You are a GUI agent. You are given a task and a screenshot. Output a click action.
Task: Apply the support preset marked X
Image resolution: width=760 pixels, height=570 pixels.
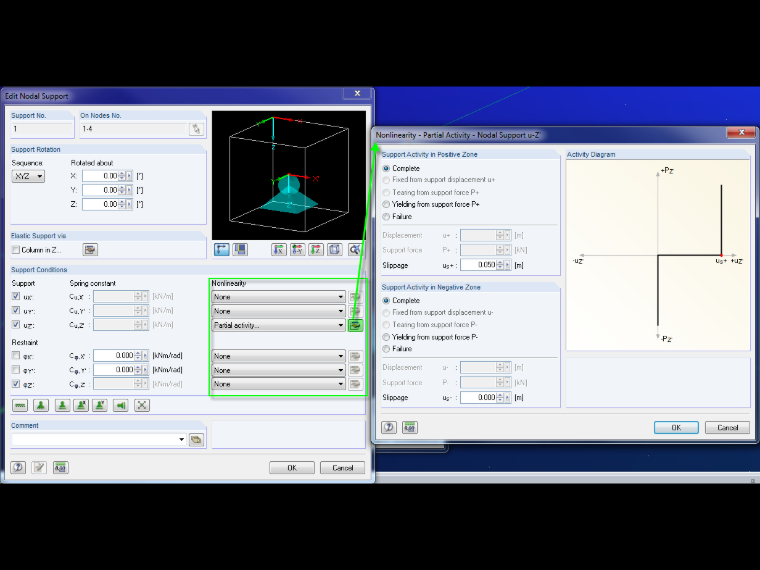tap(81, 405)
